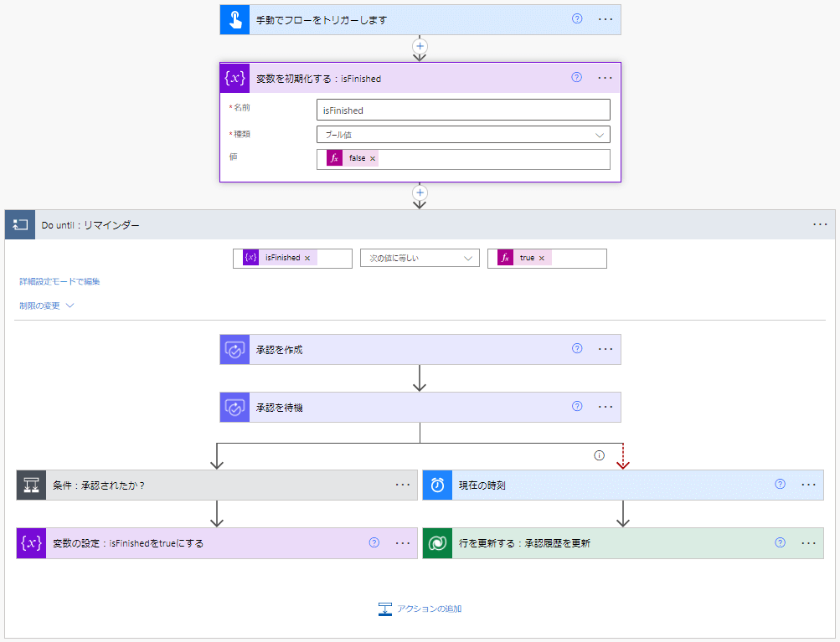Open ellipsis menu for Do until loop
The width and height of the screenshot is (840, 642).
pyautogui.click(x=820, y=225)
